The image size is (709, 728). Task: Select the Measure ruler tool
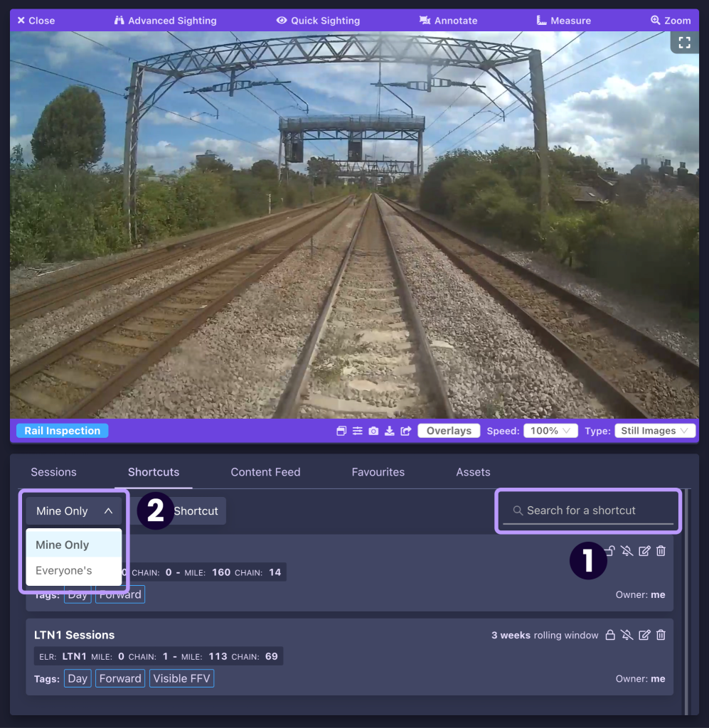point(564,21)
